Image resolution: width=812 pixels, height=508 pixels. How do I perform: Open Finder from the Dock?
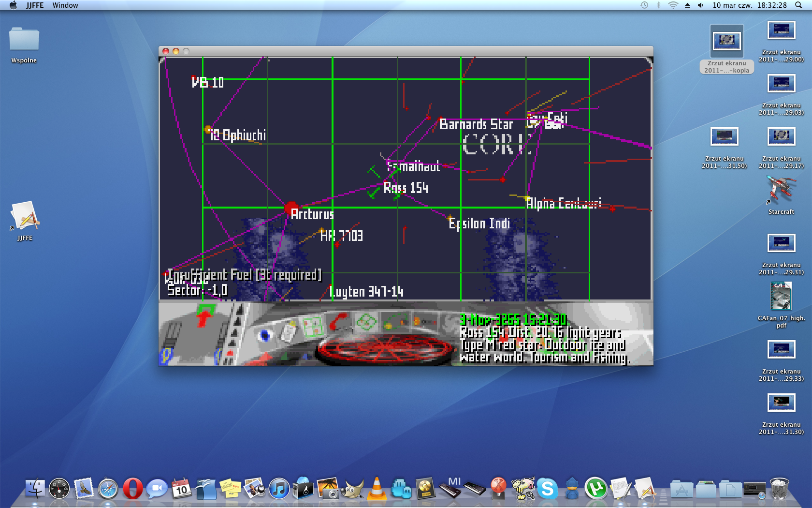pos(35,489)
